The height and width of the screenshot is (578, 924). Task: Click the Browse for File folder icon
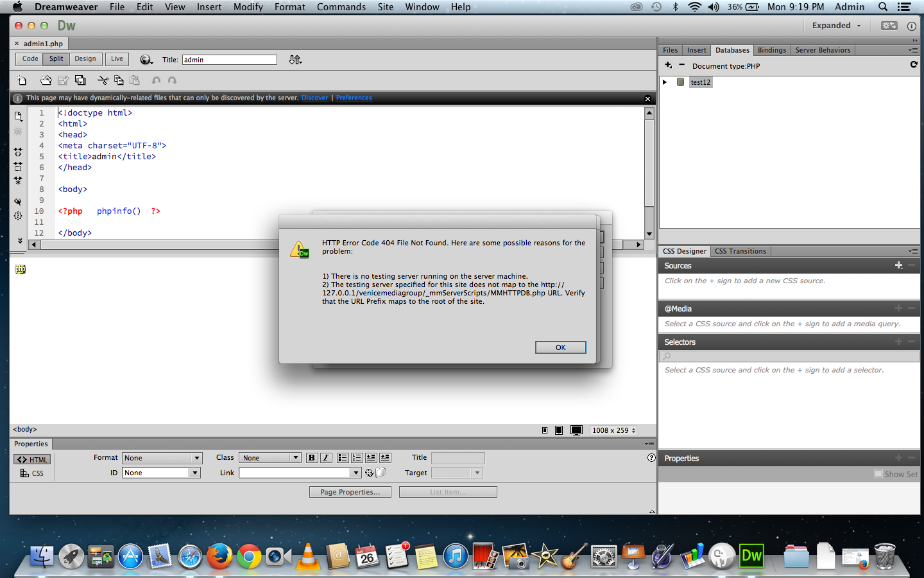point(381,473)
